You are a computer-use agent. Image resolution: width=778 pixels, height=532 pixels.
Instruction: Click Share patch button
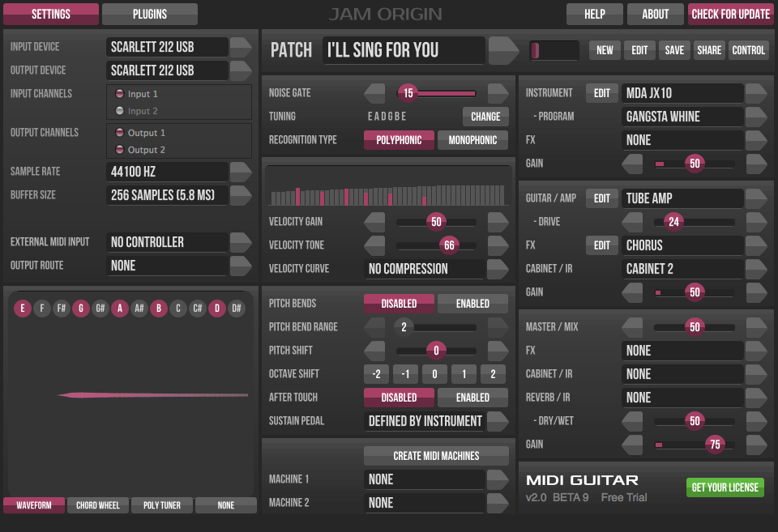[709, 50]
